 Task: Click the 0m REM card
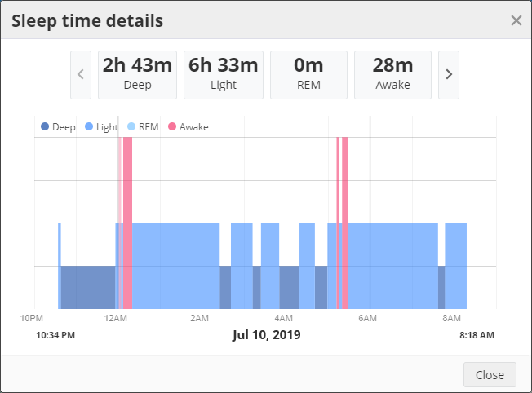point(308,75)
